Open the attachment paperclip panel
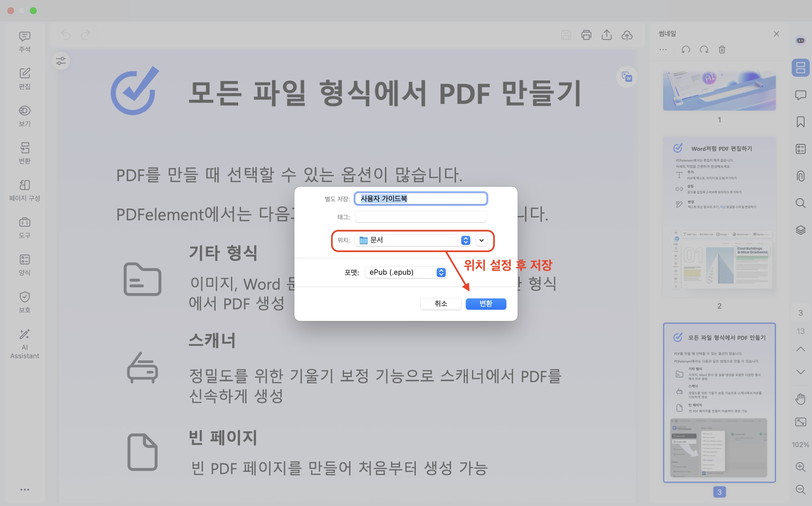812x506 pixels. (x=800, y=176)
